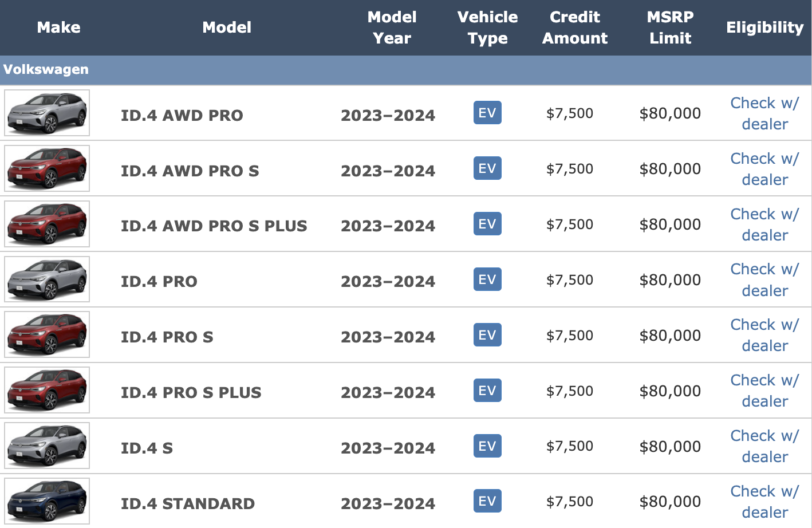Click the EV badge for ID.4 STANDARD
The width and height of the screenshot is (812, 528).
[x=487, y=501]
